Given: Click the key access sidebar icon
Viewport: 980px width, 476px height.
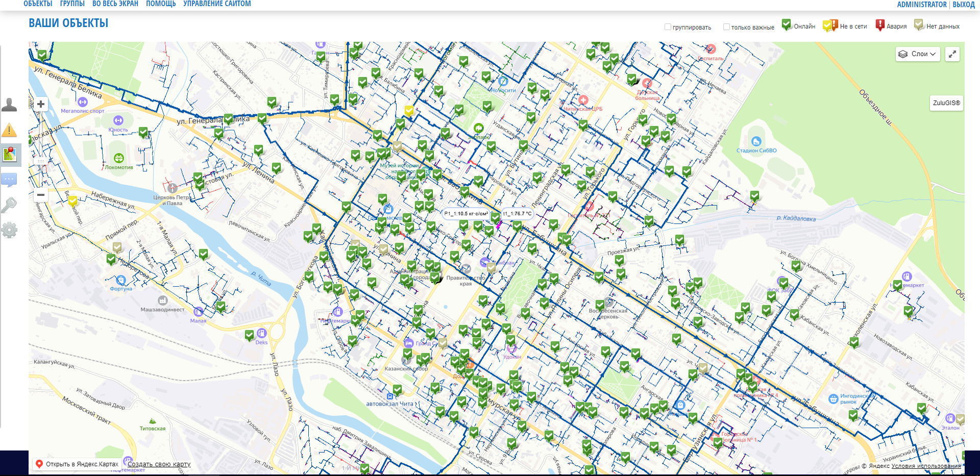Looking at the screenshot, I should coord(9,205).
